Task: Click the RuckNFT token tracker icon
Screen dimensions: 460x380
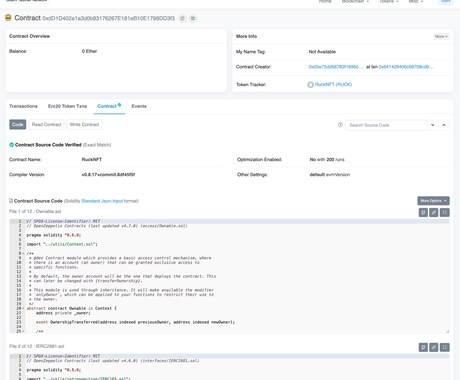Action: click(310, 85)
